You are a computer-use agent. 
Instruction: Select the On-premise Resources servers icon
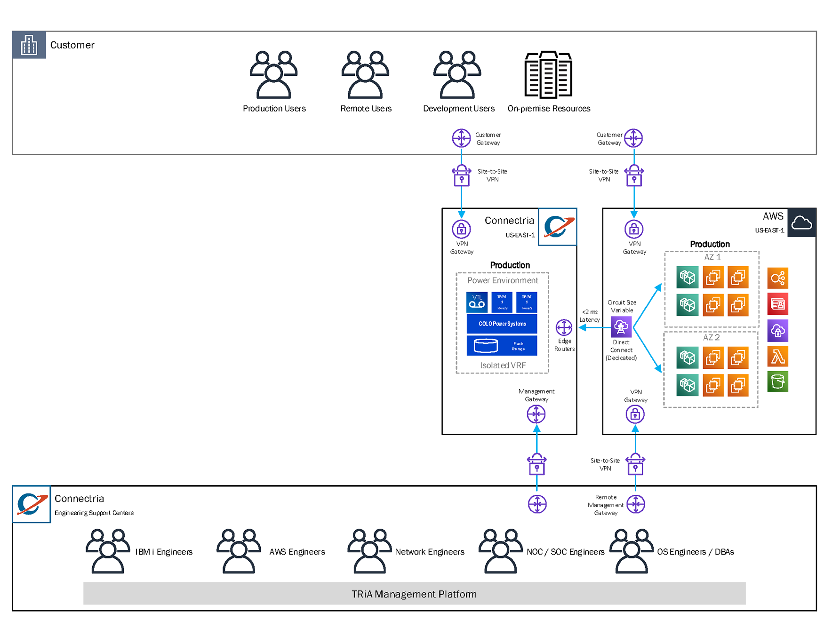pyautogui.click(x=548, y=74)
